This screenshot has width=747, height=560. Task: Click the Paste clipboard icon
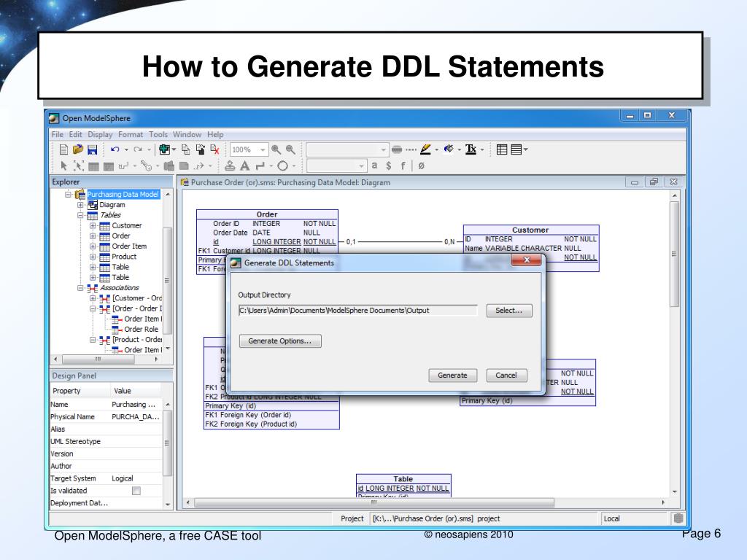[201, 149]
